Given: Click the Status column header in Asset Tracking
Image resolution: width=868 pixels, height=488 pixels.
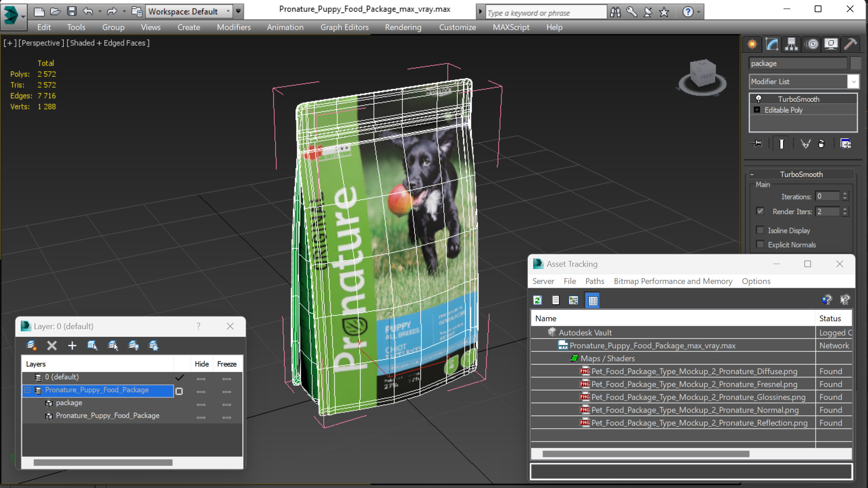Looking at the screenshot, I should pyautogui.click(x=833, y=318).
